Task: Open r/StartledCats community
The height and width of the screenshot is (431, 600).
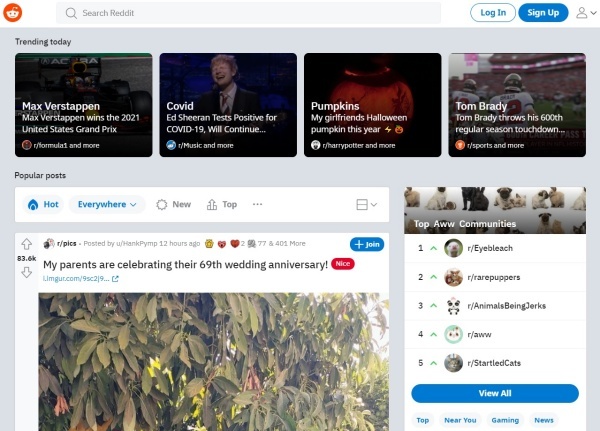Action: coord(495,363)
